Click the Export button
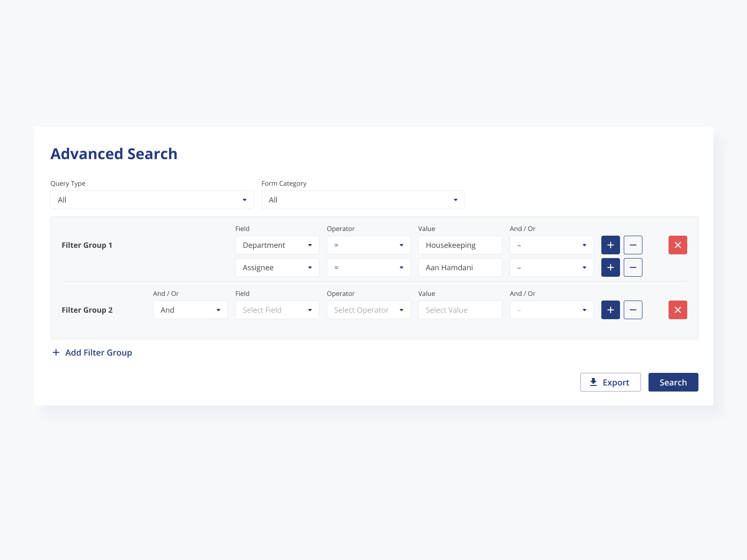 [x=611, y=382]
